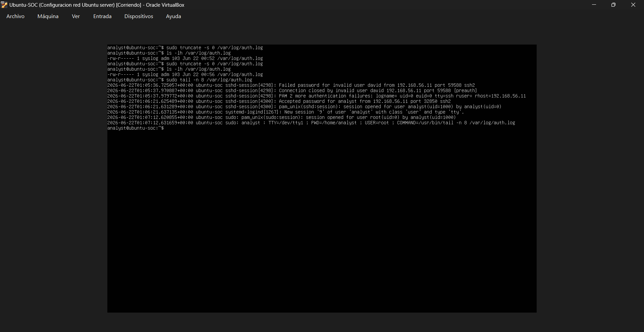Click the 'PAM 2 more authentication failures' line
This screenshot has height=332, width=644.
pyautogui.click(x=317, y=96)
